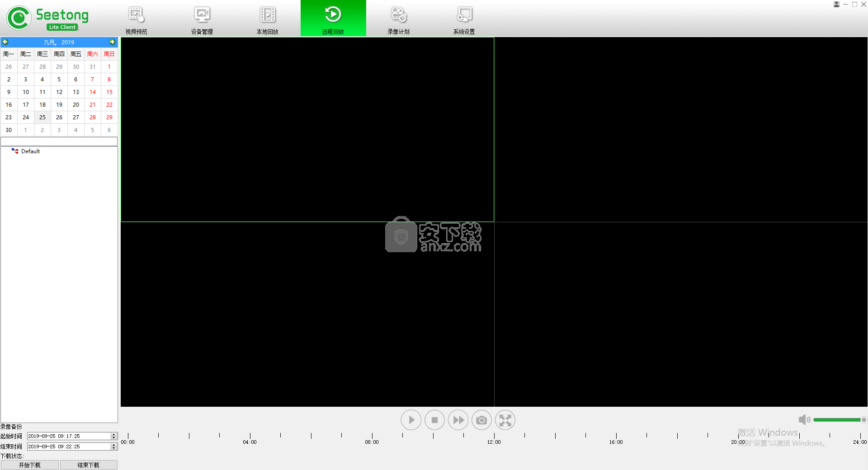Open the 系统设置 system settings tab
868x470 pixels.
[x=464, y=19]
